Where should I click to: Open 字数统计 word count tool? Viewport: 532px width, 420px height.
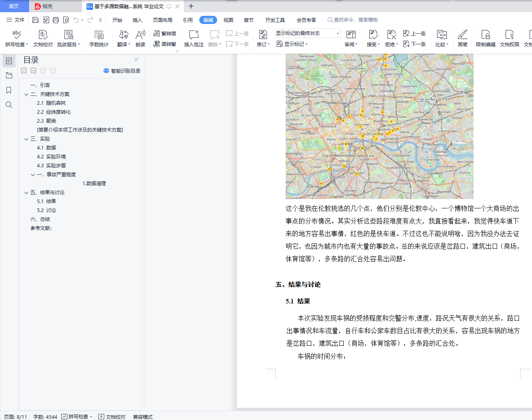(99, 35)
